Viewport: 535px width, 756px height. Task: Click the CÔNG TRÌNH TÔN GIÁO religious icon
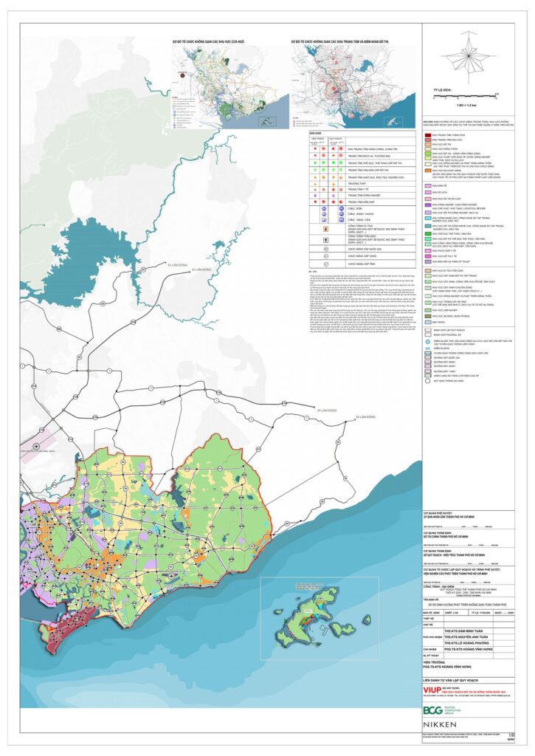click(x=326, y=240)
